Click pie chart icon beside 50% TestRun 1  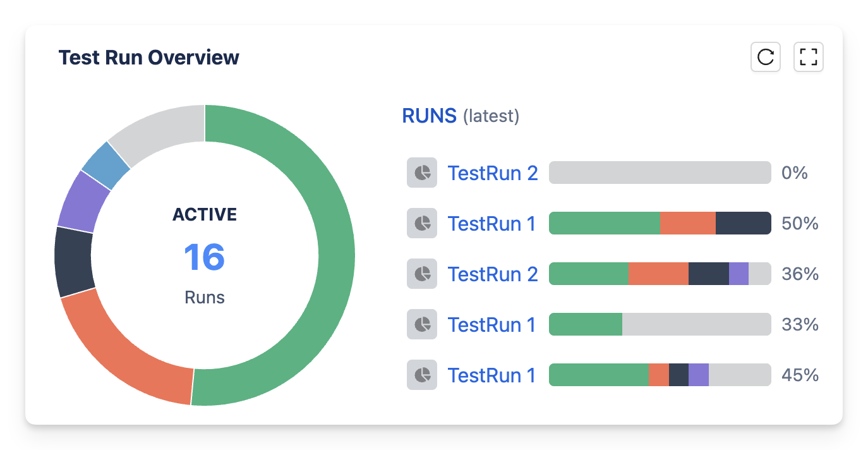coord(422,223)
